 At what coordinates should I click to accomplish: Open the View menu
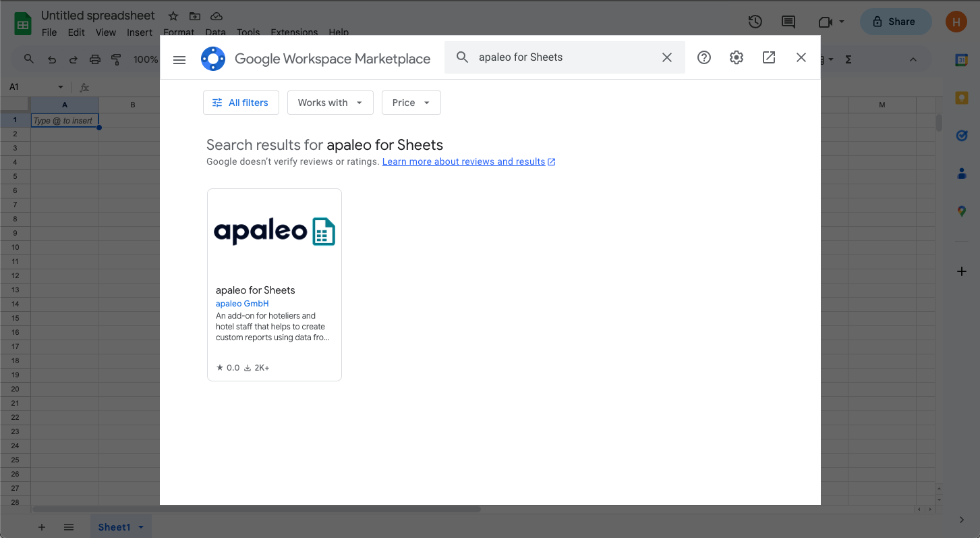(x=106, y=32)
